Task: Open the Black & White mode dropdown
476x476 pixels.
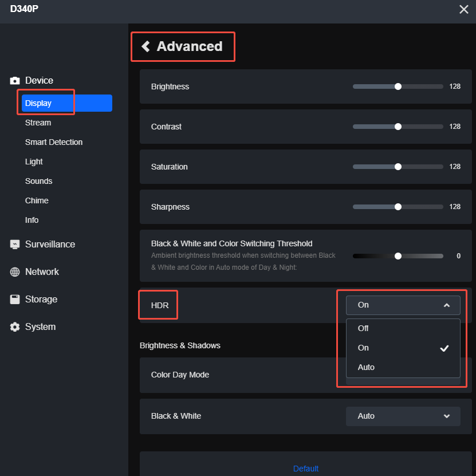Action: 403,416
